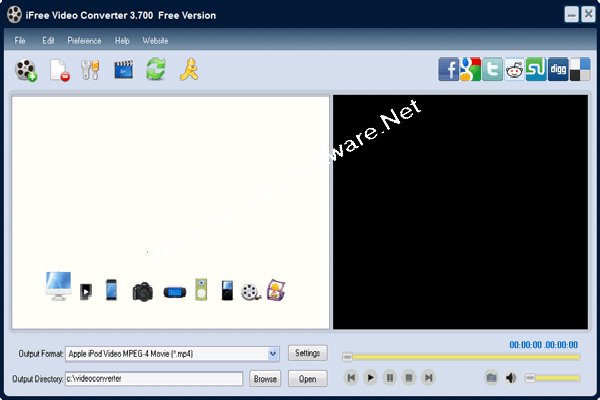Viewport: 600px width, 400px height.
Task: Open tools via wrench and screwdriver icon
Action: coord(91,70)
